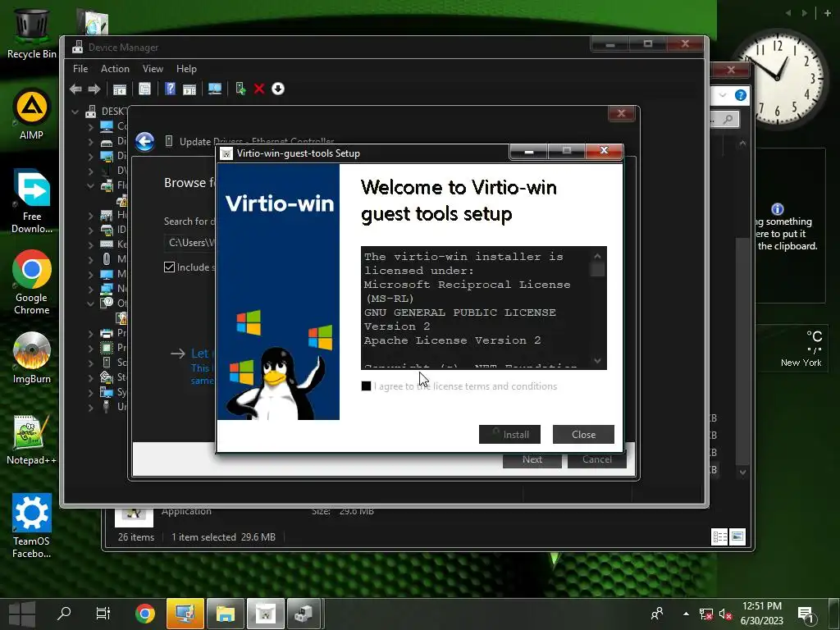Click the license text scrollbar down arrow
Screen dimensions: 840x630
pyautogui.click(x=597, y=361)
